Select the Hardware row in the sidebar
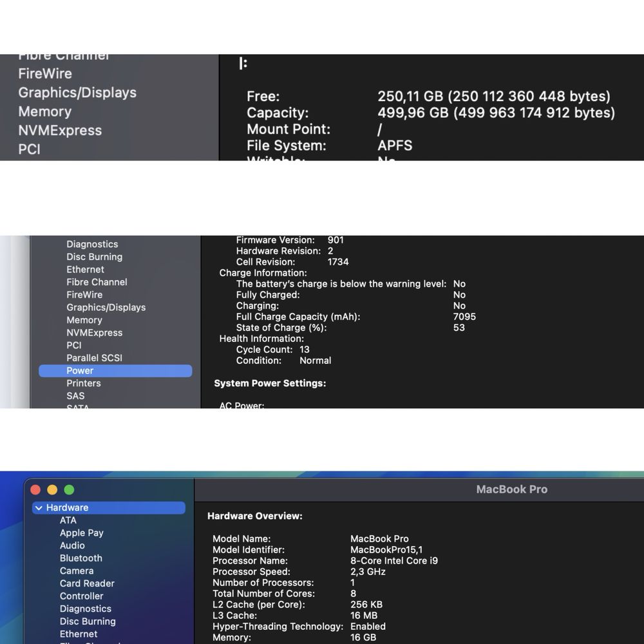This screenshot has height=644, width=644. [x=109, y=507]
